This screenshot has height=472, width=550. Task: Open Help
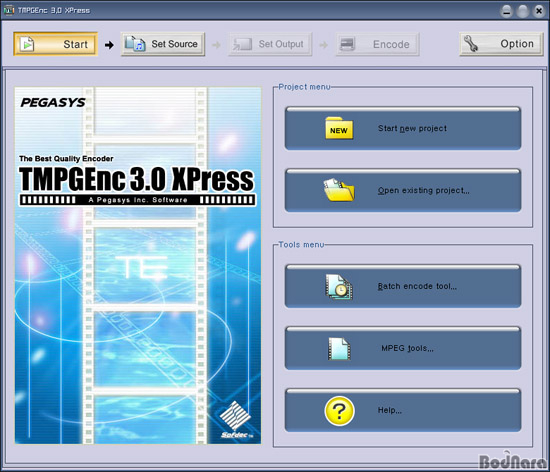403,410
